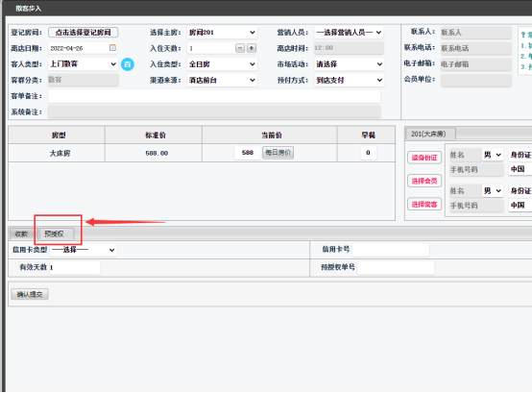The width and height of the screenshot is (532, 393).
Task: Open the 信用卡类型 dropdown
Action: point(84,250)
